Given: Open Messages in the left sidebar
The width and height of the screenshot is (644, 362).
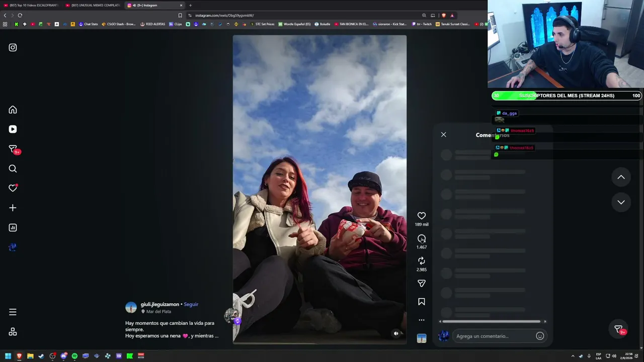Looking at the screenshot, I should coord(13,149).
